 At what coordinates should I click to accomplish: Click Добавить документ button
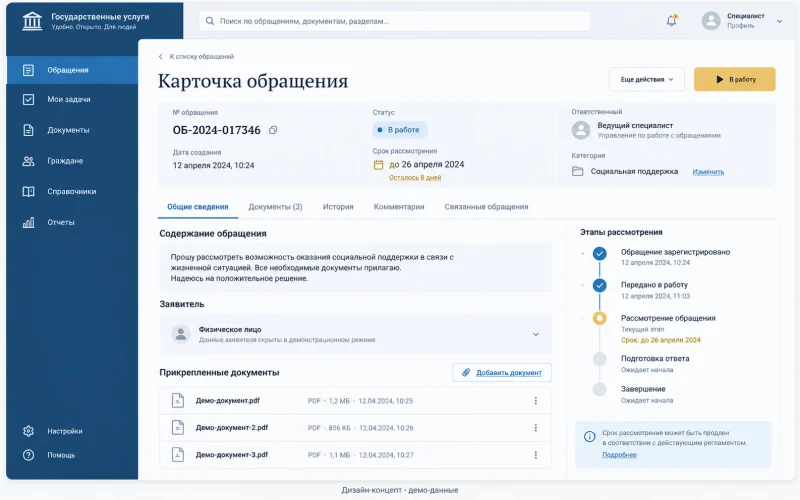point(502,372)
